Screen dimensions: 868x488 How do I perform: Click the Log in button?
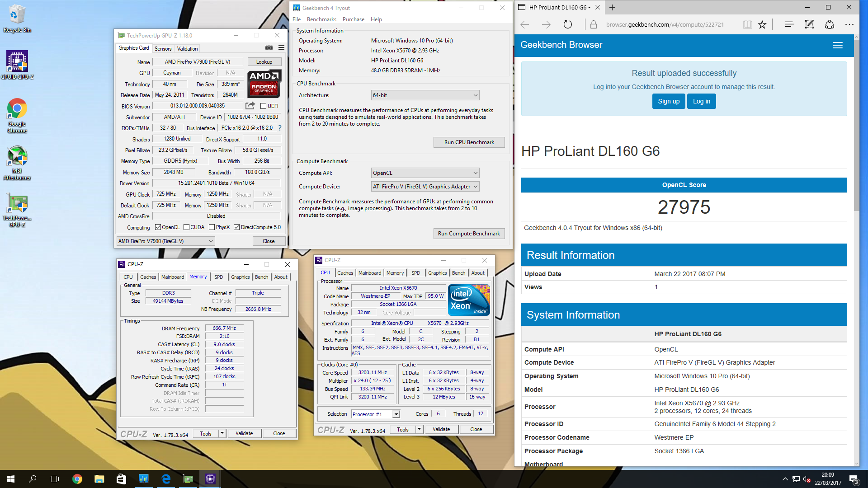pyautogui.click(x=702, y=101)
